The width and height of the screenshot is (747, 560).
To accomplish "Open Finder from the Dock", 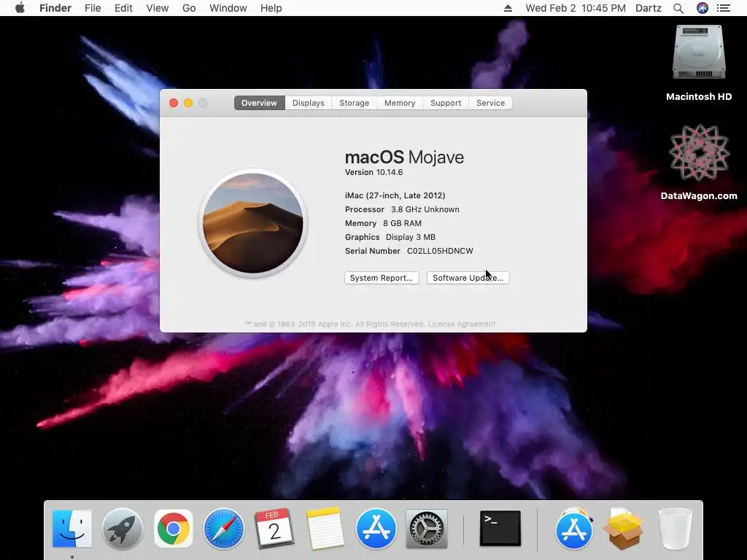I will 72,528.
